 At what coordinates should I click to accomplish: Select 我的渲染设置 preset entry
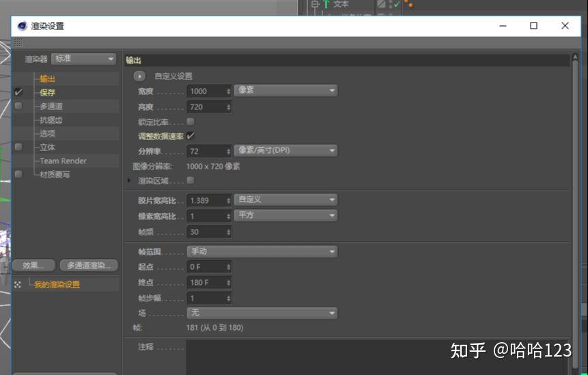[57, 285]
